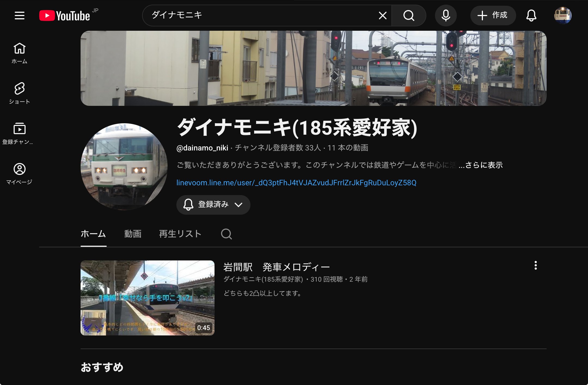
Task: Open マイページ from the sidebar
Action: click(19, 171)
